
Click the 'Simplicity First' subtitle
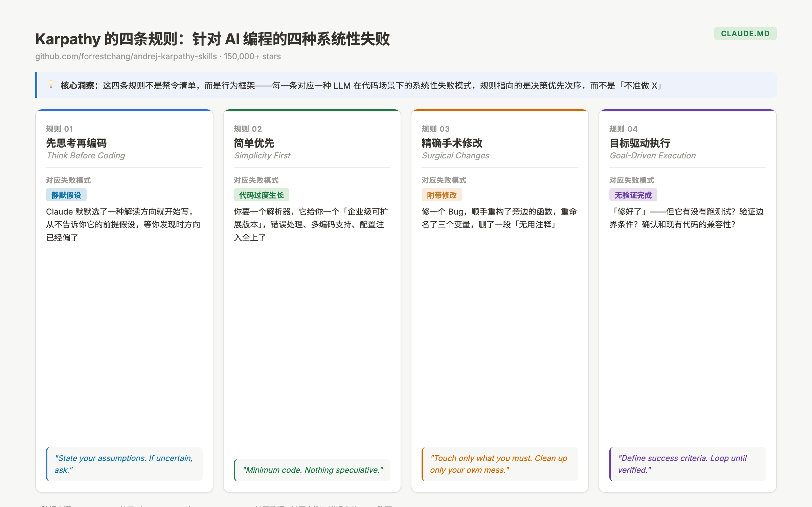[262, 155]
